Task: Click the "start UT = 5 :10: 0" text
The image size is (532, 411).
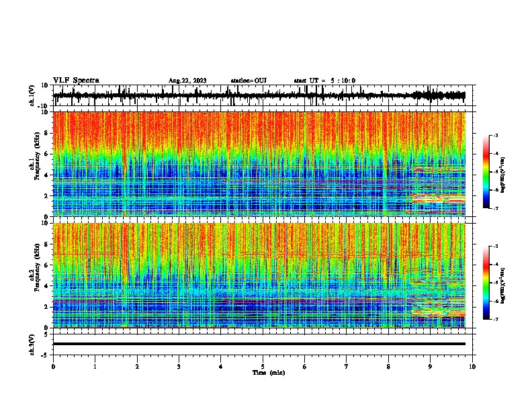Action: 324,81
